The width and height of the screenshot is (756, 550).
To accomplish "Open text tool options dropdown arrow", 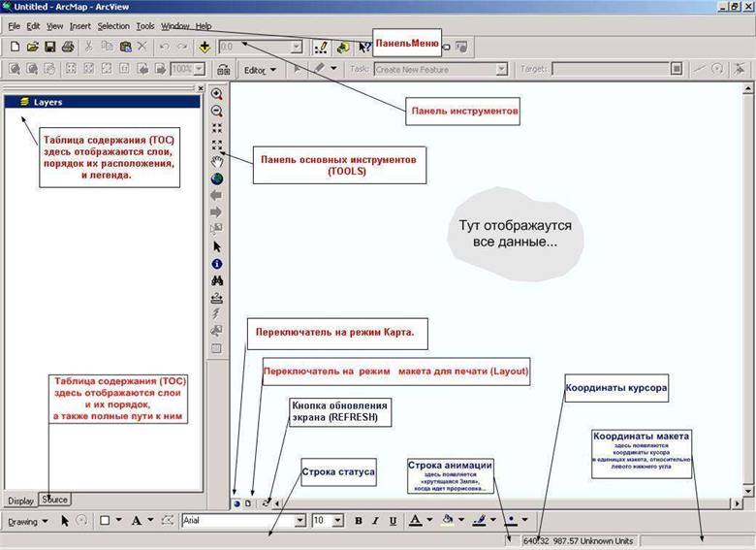I will [150, 521].
